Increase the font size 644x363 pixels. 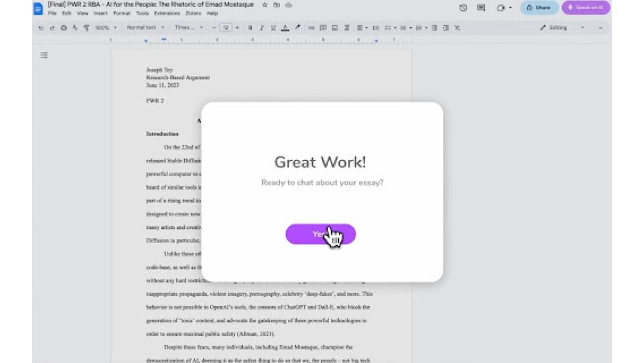click(x=238, y=28)
